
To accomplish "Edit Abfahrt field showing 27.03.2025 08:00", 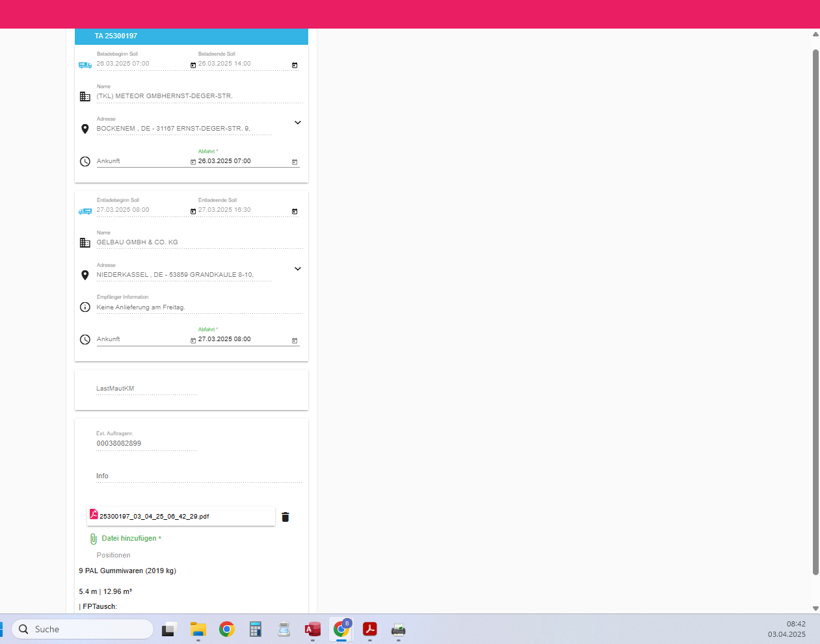I will click(244, 339).
